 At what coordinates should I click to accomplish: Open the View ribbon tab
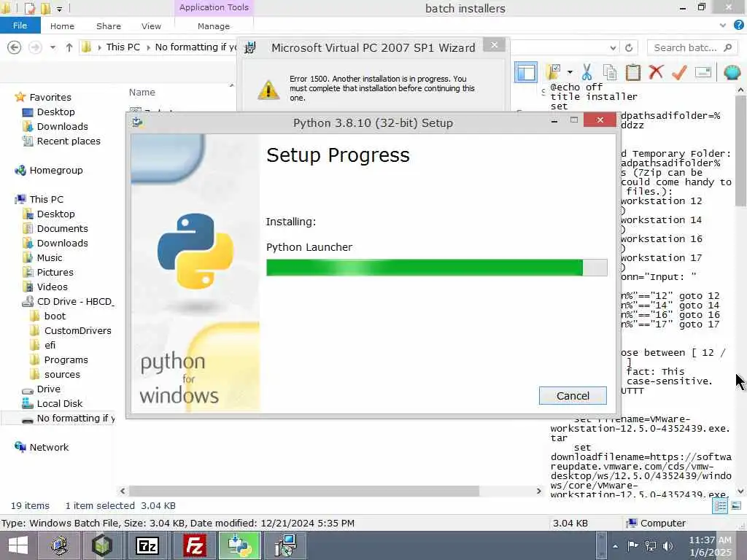[151, 26]
